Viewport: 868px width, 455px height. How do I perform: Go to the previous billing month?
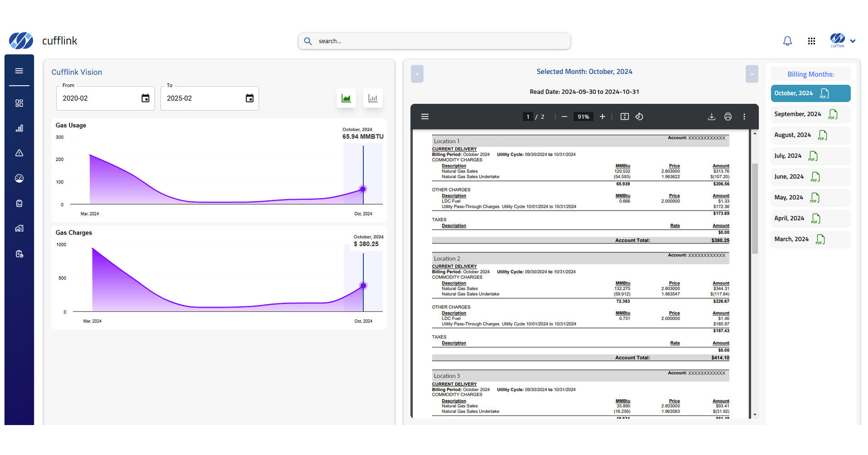[417, 74]
